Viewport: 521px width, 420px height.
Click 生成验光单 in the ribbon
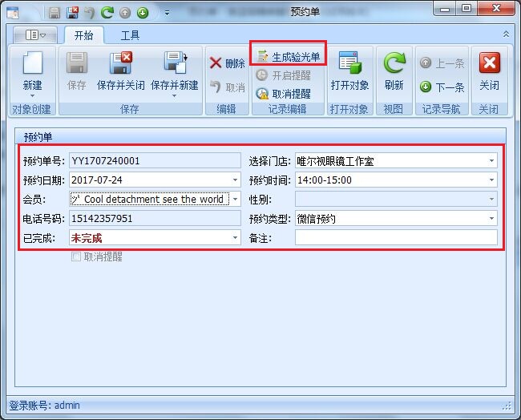tap(289, 57)
